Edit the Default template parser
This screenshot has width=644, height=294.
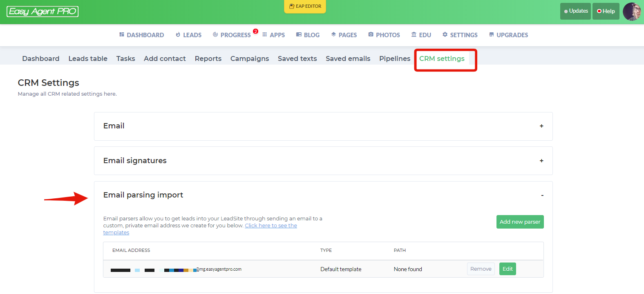508,269
